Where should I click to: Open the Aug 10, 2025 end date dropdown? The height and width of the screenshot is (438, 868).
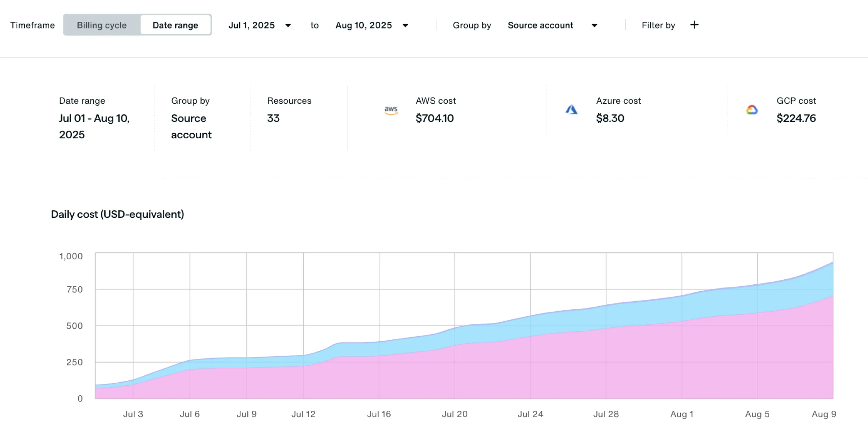tap(363, 25)
